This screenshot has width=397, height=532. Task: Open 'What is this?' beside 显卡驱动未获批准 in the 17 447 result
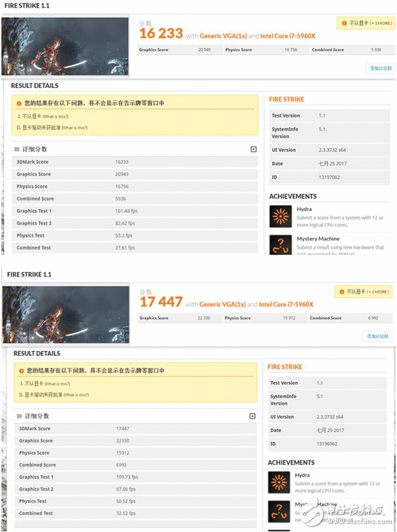(x=76, y=395)
